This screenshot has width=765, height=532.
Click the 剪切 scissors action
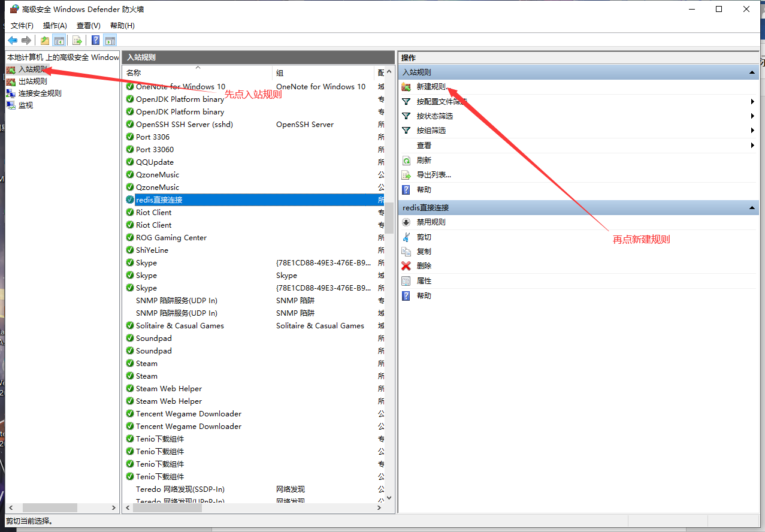(424, 237)
